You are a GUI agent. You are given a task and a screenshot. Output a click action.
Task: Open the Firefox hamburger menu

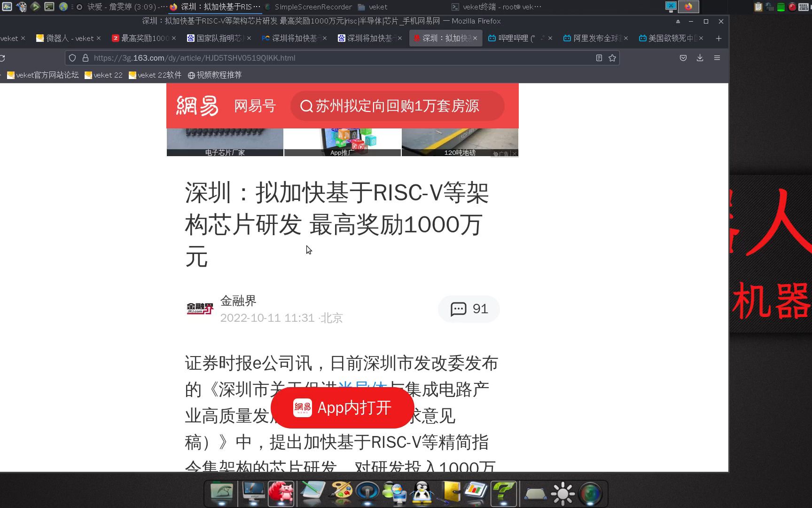point(717,58)
